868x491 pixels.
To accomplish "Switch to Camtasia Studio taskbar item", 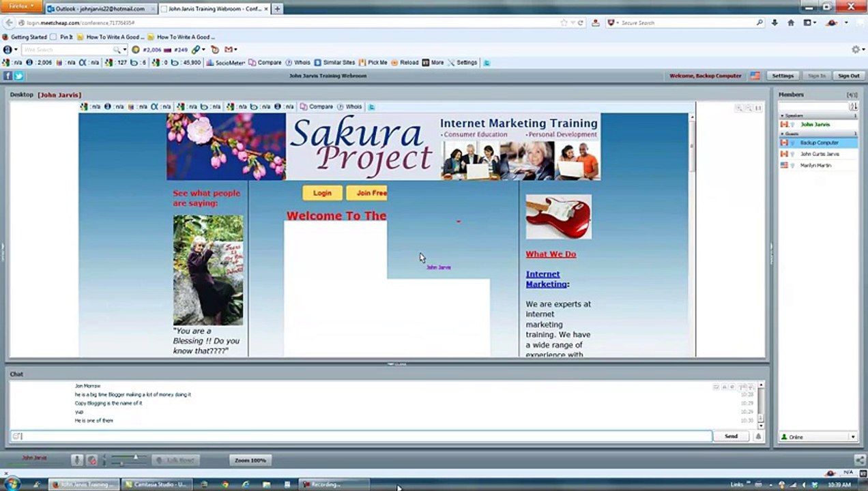I will [x=156, y=484].
